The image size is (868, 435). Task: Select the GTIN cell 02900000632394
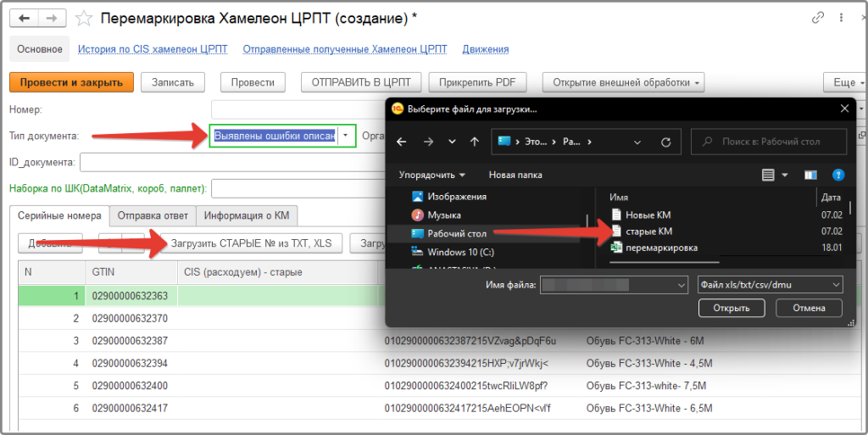(131, 363)
